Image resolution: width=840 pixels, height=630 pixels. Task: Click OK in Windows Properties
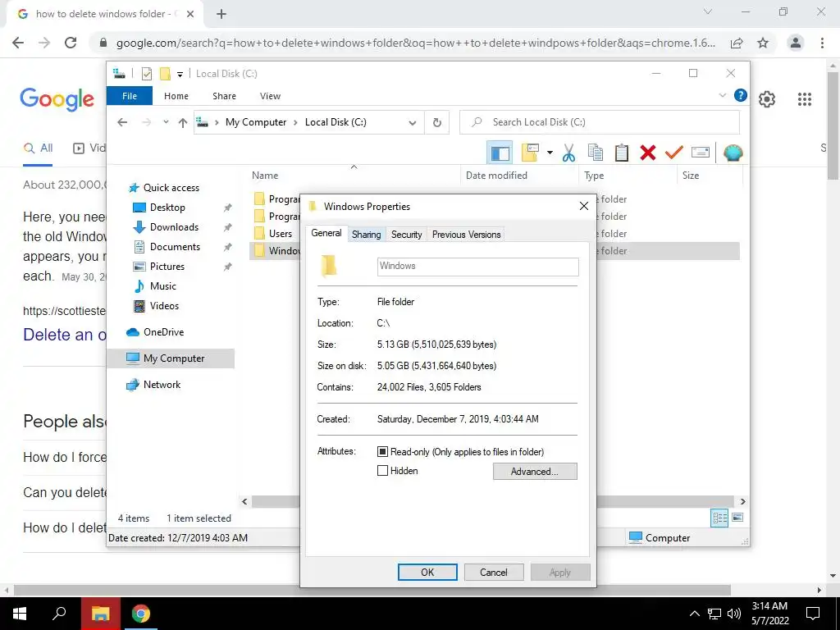(427, 572)
